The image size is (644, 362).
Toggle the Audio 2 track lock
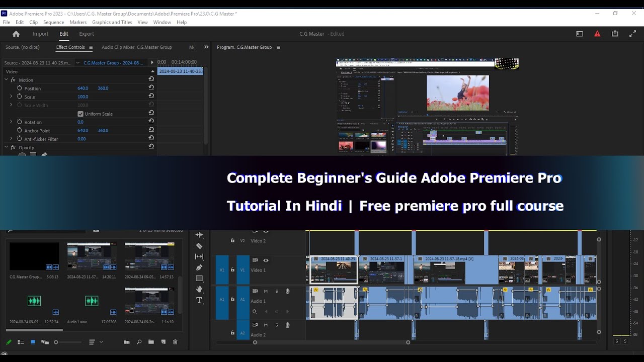click(232, 333)
